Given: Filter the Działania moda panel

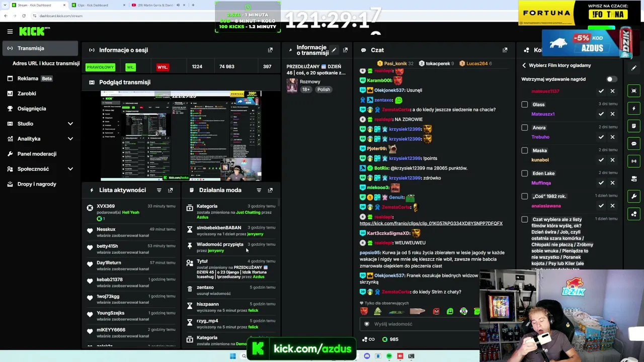Looking at the screenshot, I should pos(259,190).
